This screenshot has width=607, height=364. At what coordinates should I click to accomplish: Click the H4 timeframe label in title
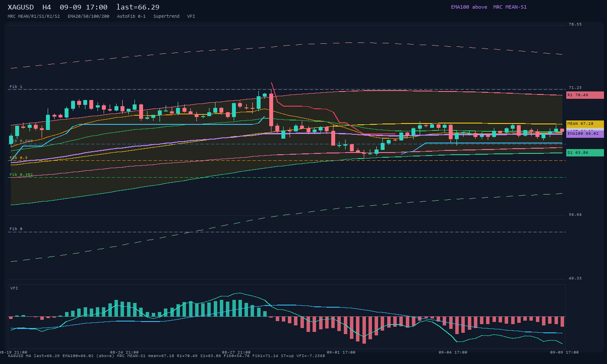pyautogui.click(x=47, y=7)
